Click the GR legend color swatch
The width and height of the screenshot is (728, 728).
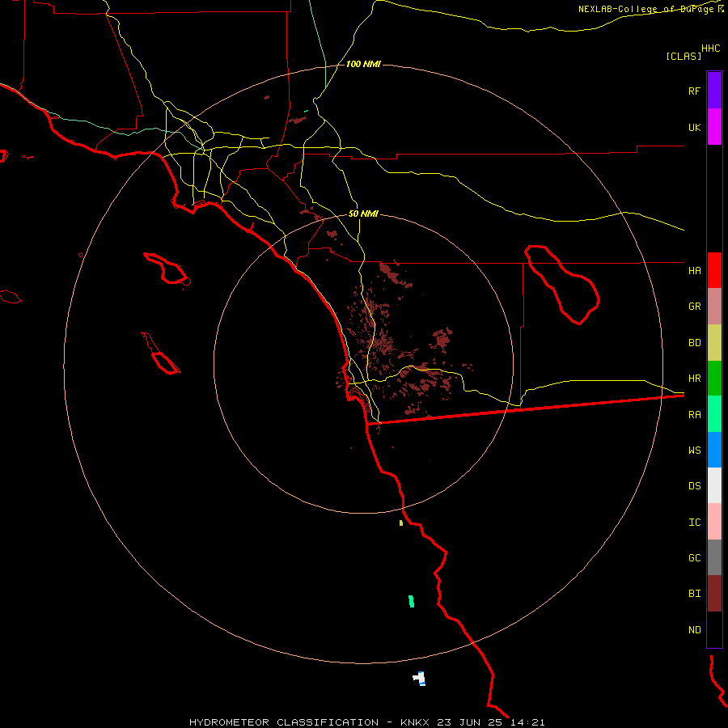click(x=714, y=307)
